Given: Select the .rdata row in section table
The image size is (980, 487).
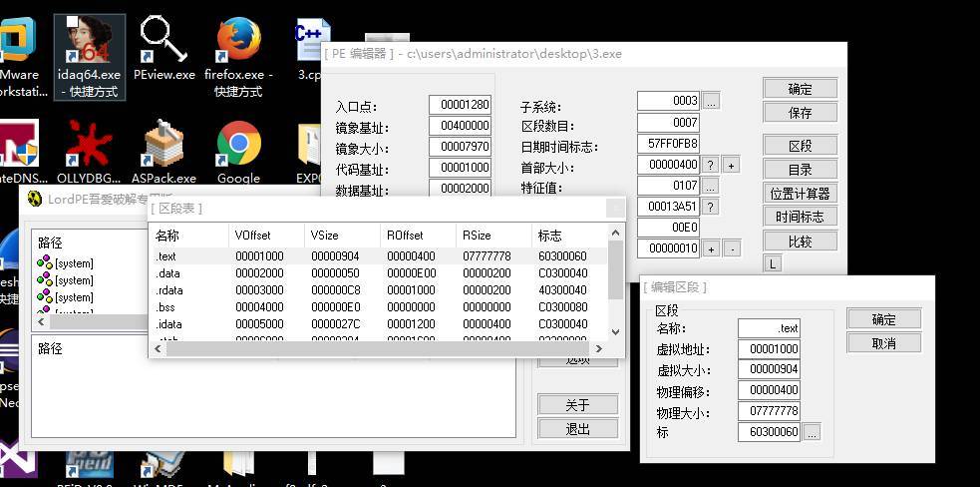Looking at the screenshot, I should click(x=379, y=289).
